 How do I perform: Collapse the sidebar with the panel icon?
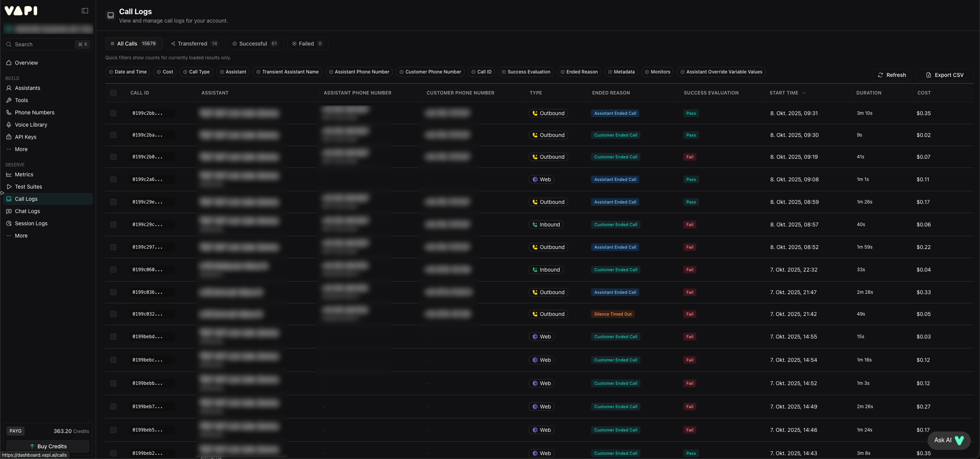[x=85, y=11]
